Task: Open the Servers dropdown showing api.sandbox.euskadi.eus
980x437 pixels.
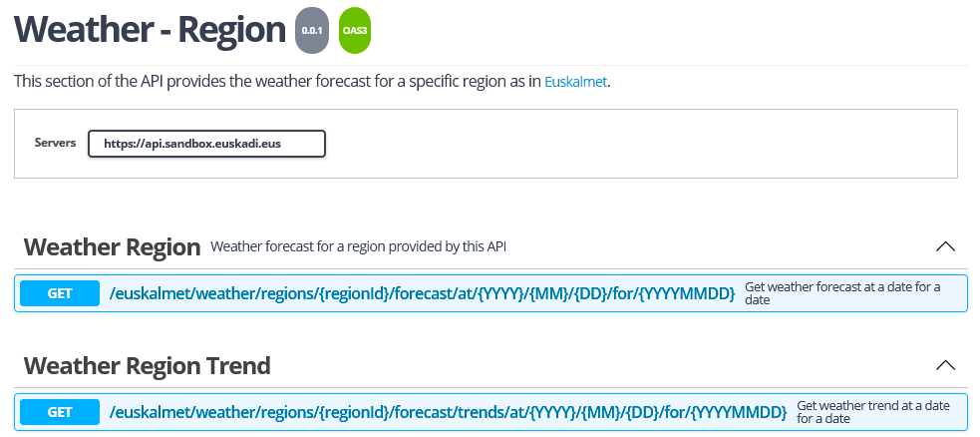Action: pos(206,144)
